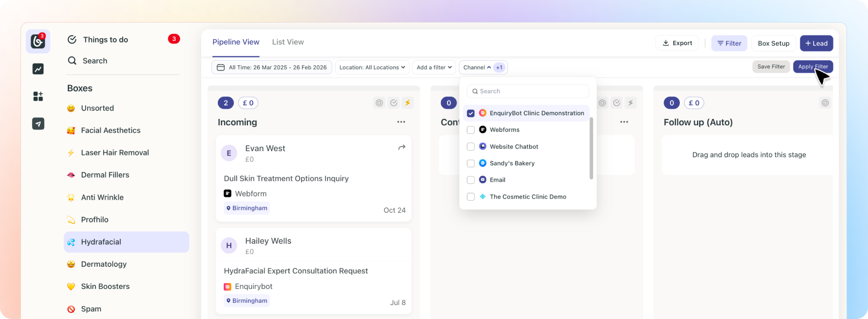Screen dimensions: 868x319
Task: Click the Birmingham tag on Evan West card
Action: (247, 208)
